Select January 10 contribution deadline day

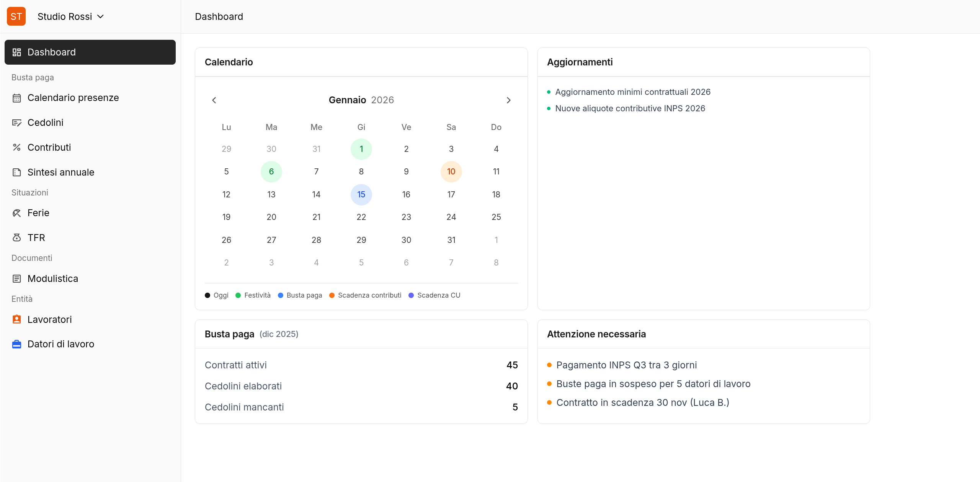[451, 172]
